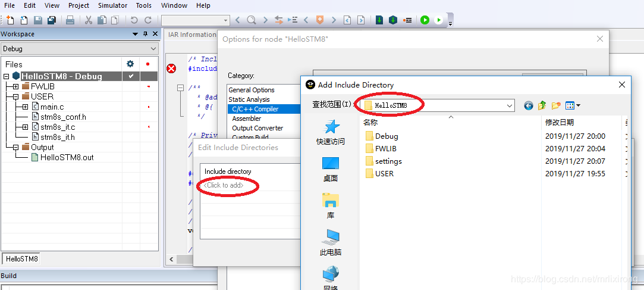Image resolution: width=644 pixels, height=290 pixels.
Task: Create a new folder in dialog
Action: pos(556,106)
